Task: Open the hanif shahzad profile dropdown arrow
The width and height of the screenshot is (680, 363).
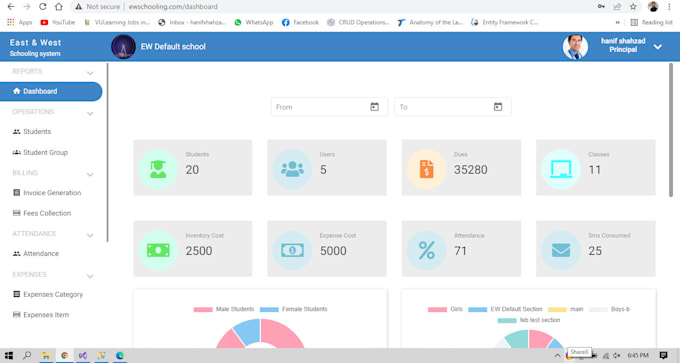Action: 658,47
